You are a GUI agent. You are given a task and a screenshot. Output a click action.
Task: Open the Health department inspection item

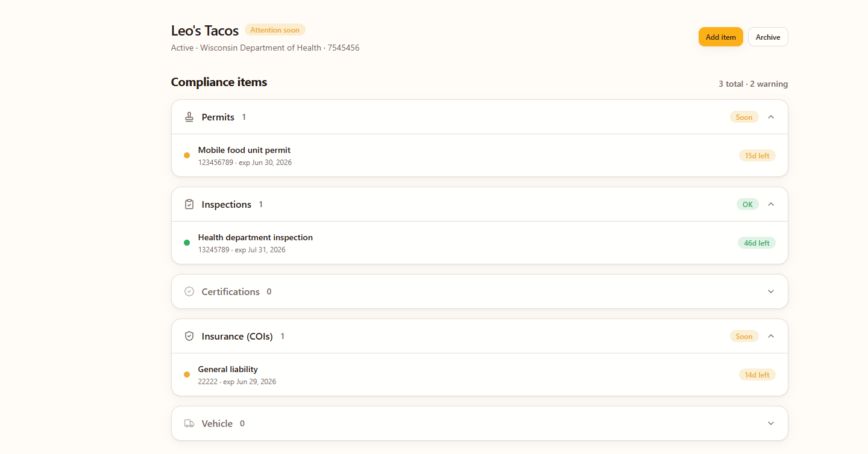tap(480, 243)
